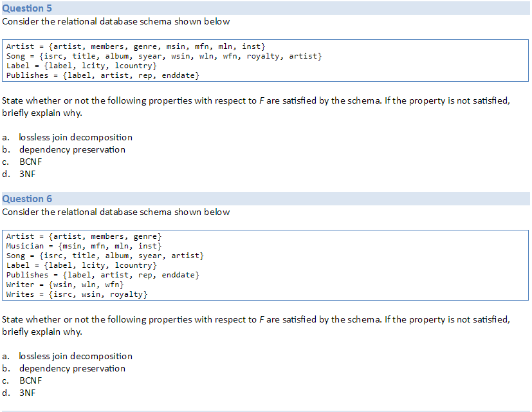Click the "Question 6" heading
532x412 pixels.
(27, 199)
